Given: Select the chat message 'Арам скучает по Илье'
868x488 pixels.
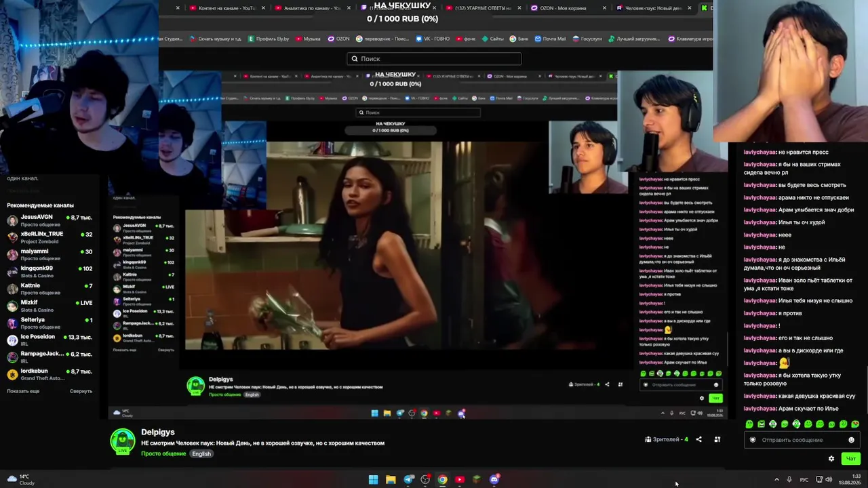Looking at the screenshot, I should [x=791, y=409].
